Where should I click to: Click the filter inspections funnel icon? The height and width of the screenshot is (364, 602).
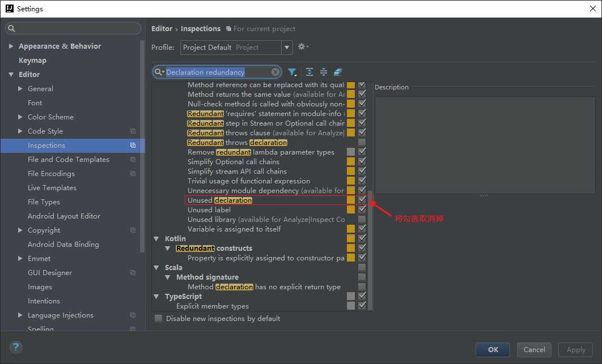point(292,72)
